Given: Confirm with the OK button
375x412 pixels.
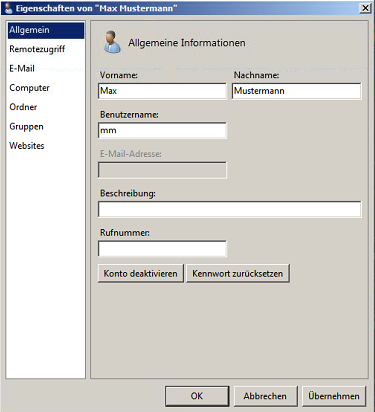Looking at the screenshot, I should [x=197, y=396].
